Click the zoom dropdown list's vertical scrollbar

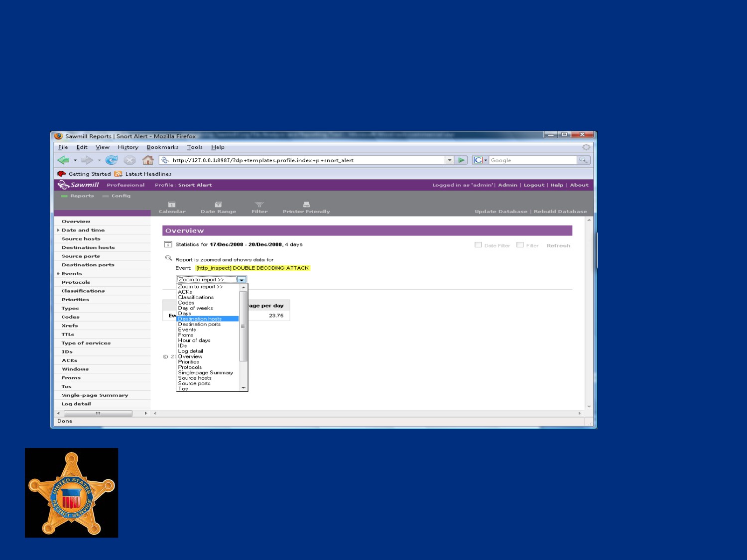[x=244, y=326]
